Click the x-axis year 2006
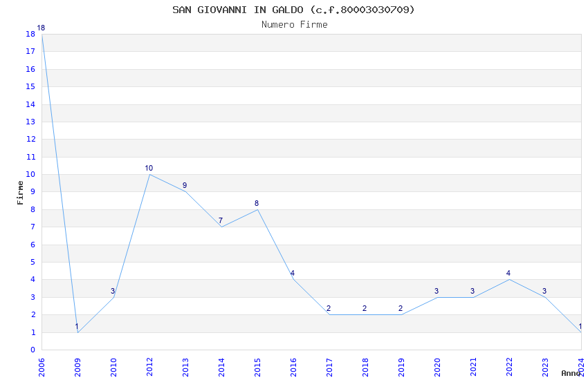Screen dimensions: 588x380 point(42,367)
